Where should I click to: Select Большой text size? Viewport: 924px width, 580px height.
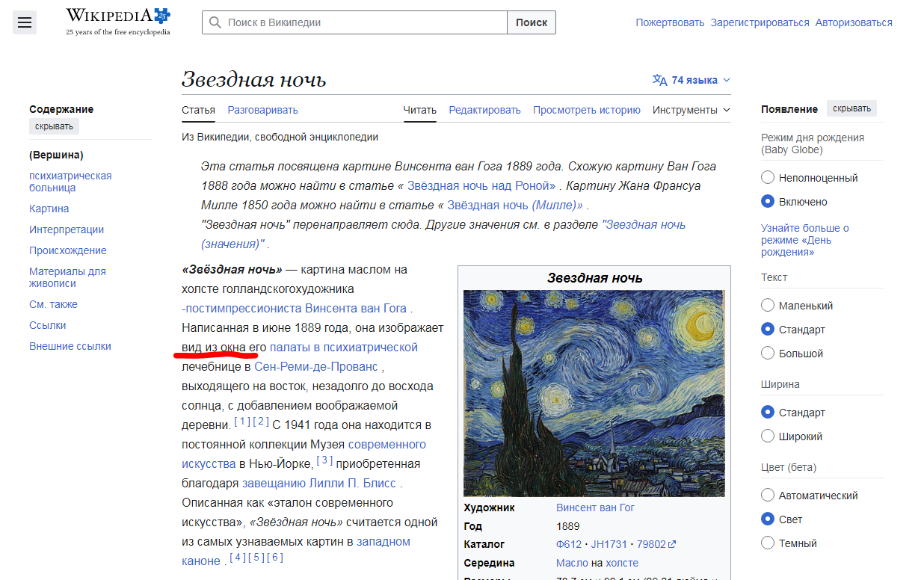pos(767,354)
